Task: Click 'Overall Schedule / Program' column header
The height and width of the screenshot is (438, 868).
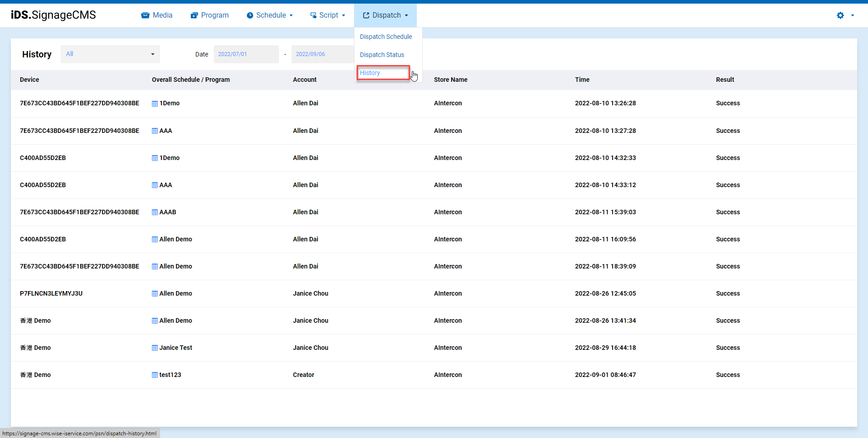Action: (x=191, y=80)
